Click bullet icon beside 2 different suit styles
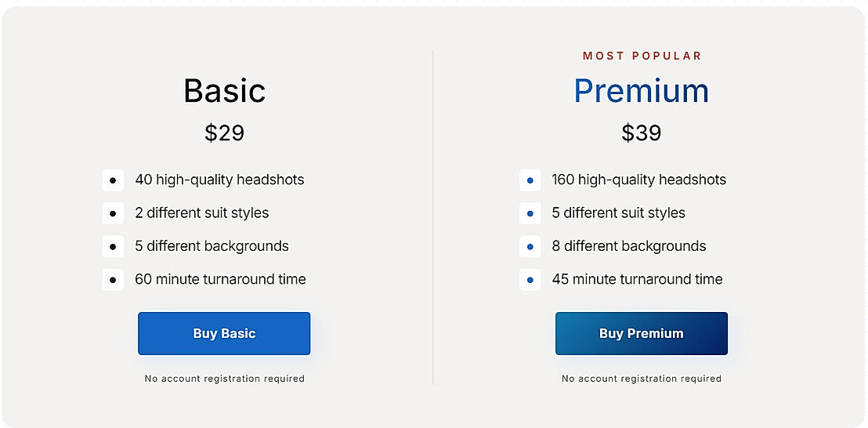Screen dimensions: 868x428 (113, 213)
